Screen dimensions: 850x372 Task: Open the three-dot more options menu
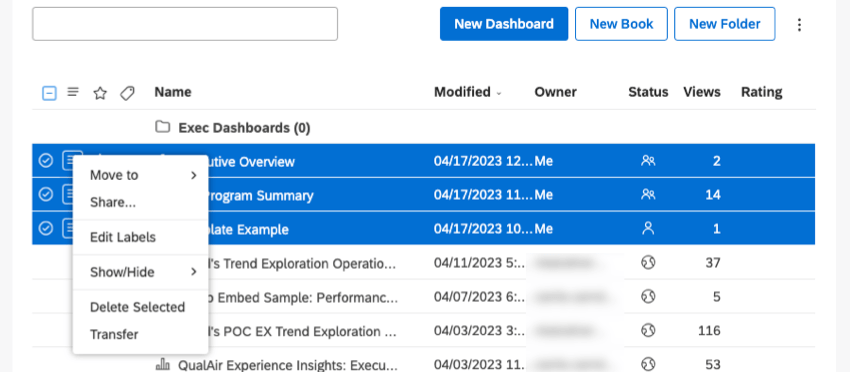coord(799,24)
